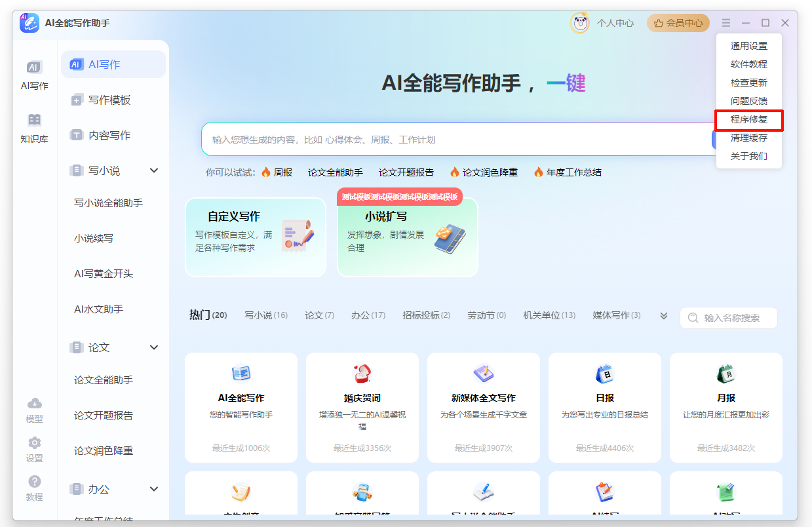This screenshot has width=812, height=527.
Task: Open the 自定义写作 card
Action: (x=256, y=237)
